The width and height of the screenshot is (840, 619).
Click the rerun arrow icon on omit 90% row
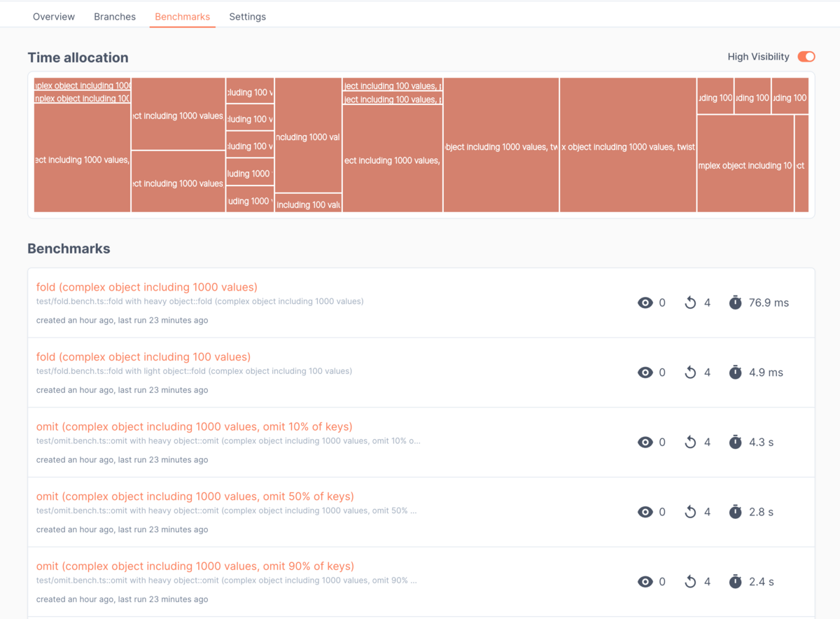coord(690,581)
